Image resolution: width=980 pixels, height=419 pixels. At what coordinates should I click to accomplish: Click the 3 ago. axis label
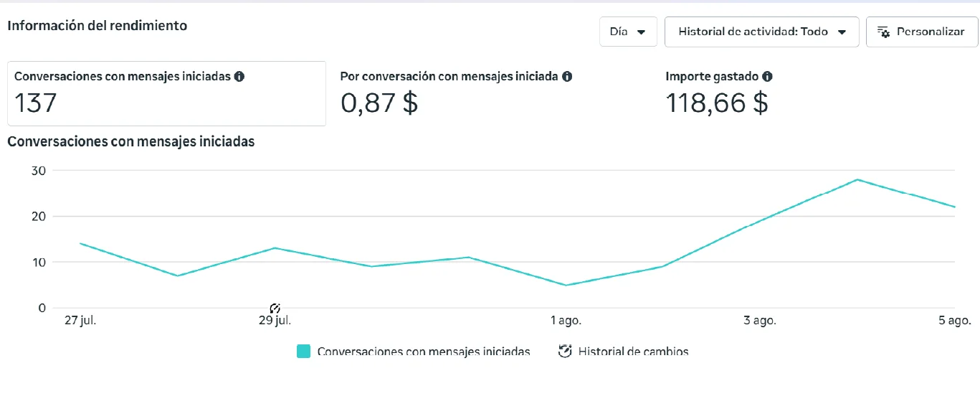(760, 321)
